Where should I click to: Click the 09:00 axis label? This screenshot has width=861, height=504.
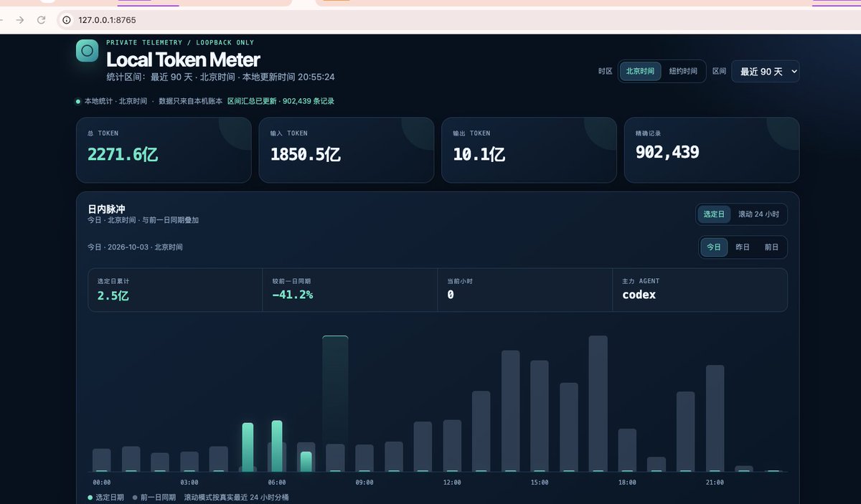[x=364, y=482]
